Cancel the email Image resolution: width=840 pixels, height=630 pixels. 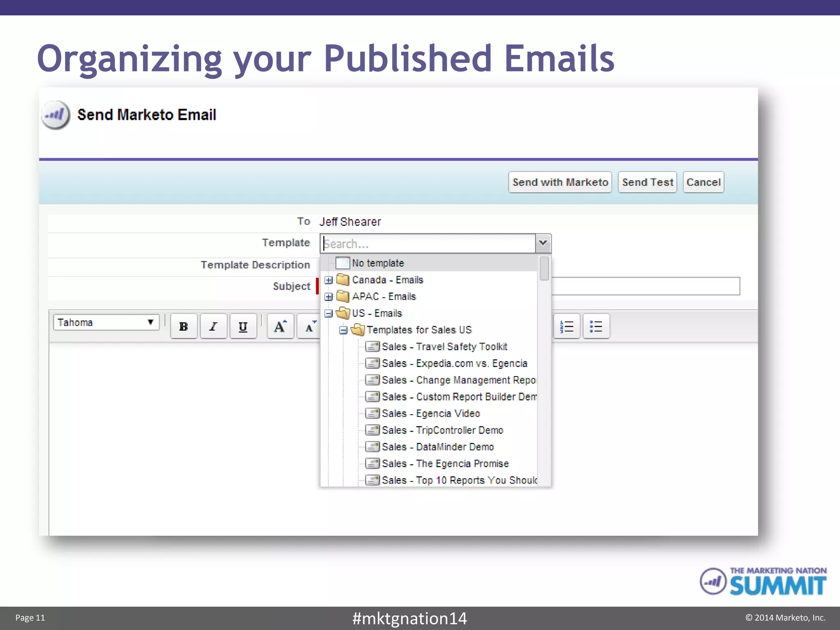tap(703, 182)
